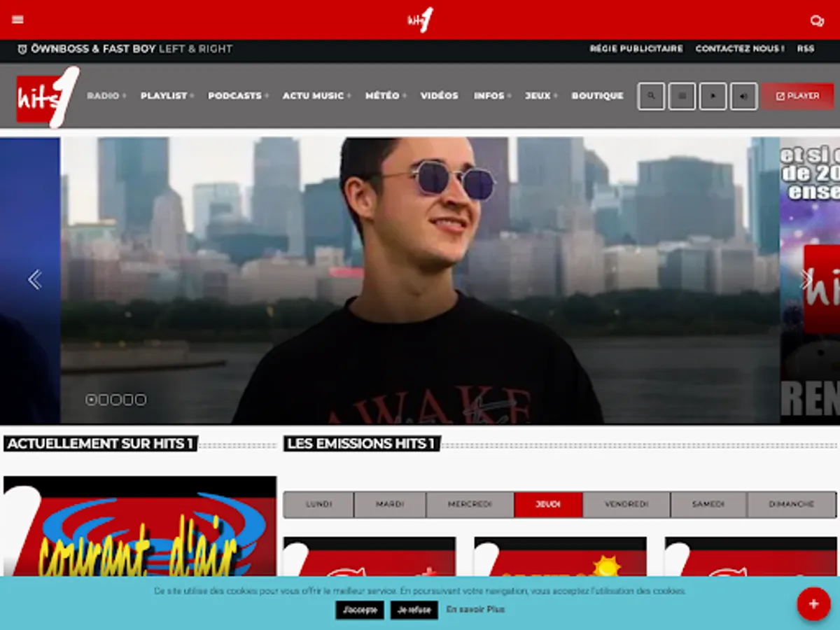The height and width of the screenshot is (630, 840).
Task: Select the second slider pagination dot
Action: click(104, 400)
